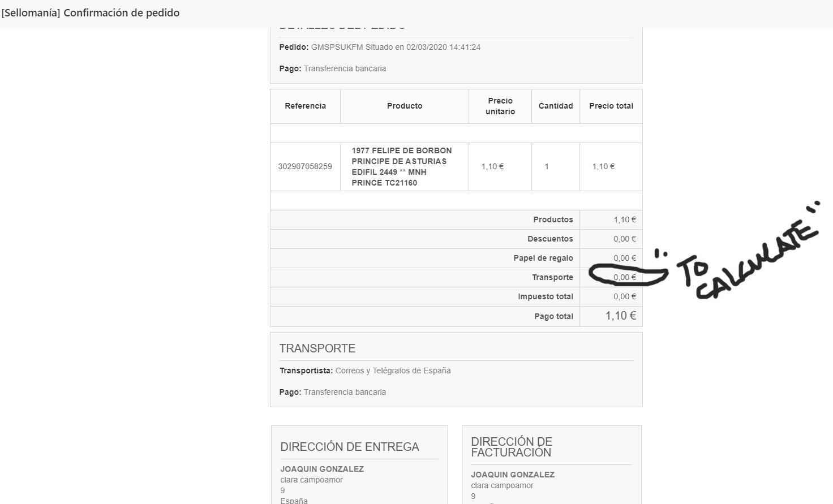Click the DIRECCIÓN DE FACTURACIÓN heading
This screenshot has height=504, width=833.
[x=512, y=447]
